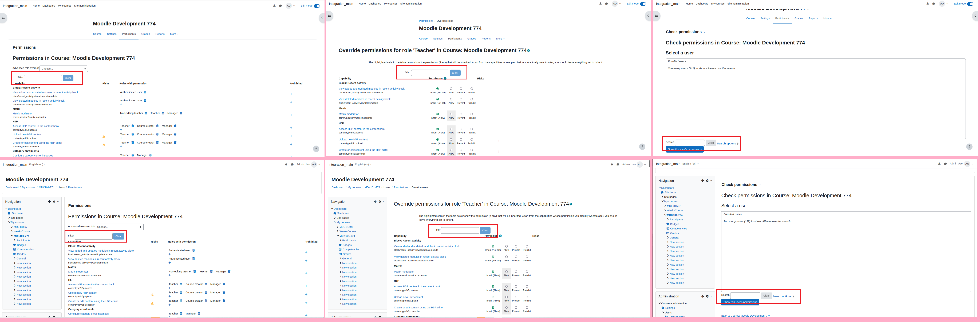Remove Course creator from Upload H5P, Boost Permissions
This screenshot has height=322, width=980.
tap(157, 134)
